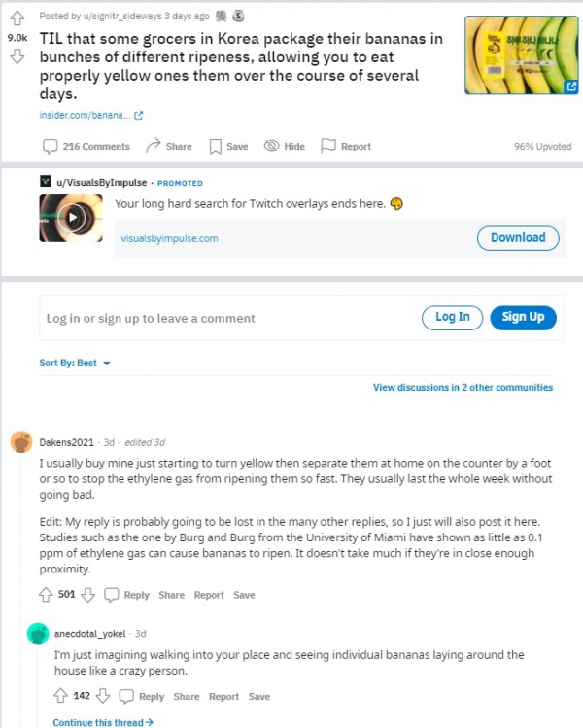
Task: Downvote Dakens2021's comment
Action: coord(87,595)
